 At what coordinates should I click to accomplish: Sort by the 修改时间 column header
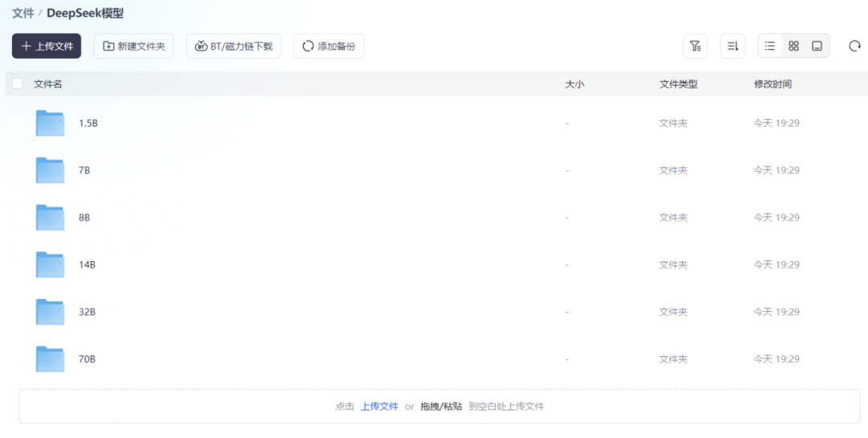[x=773, y=84]
